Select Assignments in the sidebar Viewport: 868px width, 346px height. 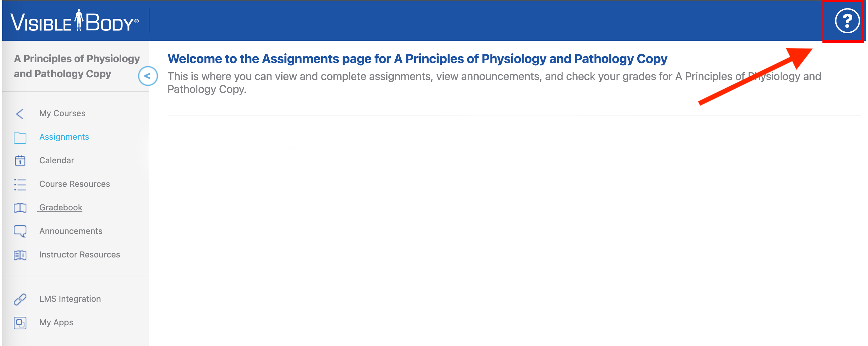click(x=64, y=137)
